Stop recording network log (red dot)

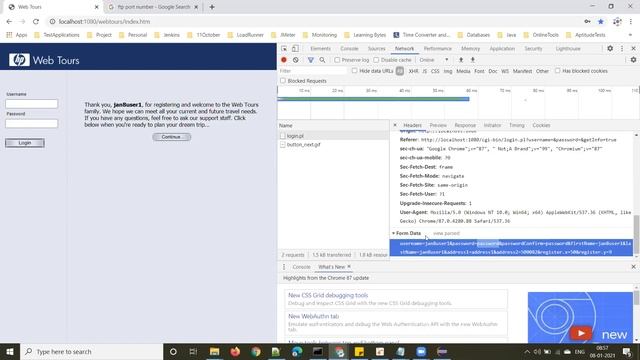click(x=284, y=60)
